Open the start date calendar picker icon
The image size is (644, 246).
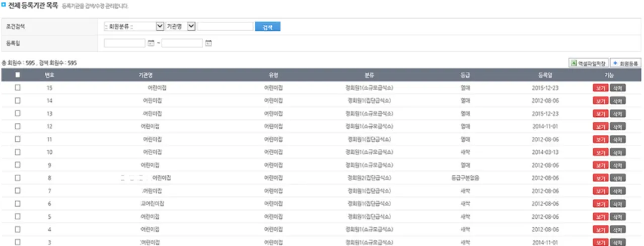coord(151,43)
